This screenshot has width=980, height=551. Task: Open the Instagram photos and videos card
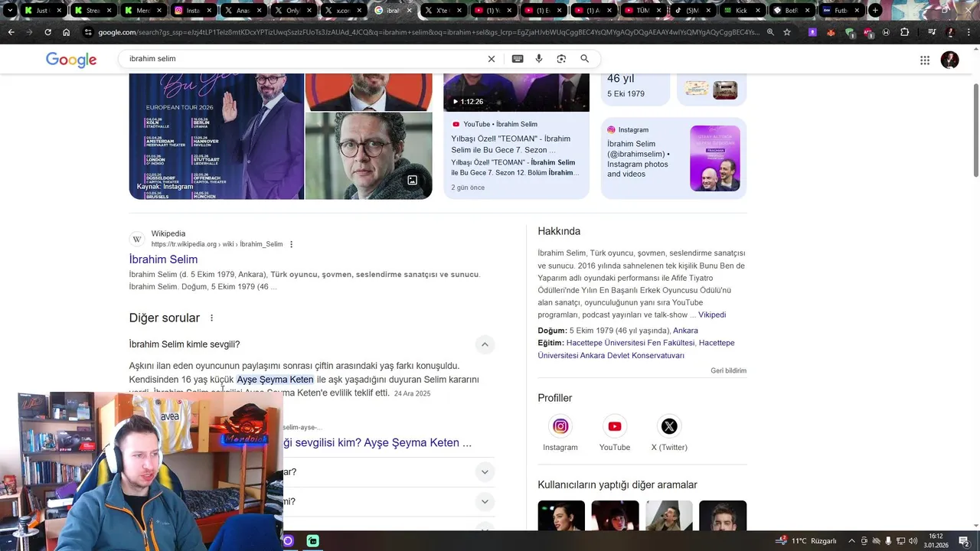point(674,158)
